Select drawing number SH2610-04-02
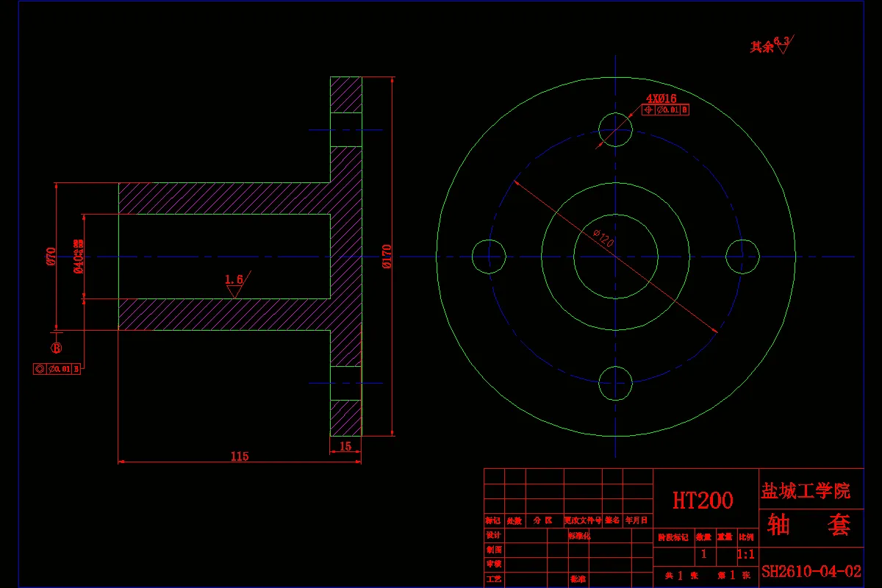Image resolution: width=882 pixels, height=588 pixels. (811, 571)
